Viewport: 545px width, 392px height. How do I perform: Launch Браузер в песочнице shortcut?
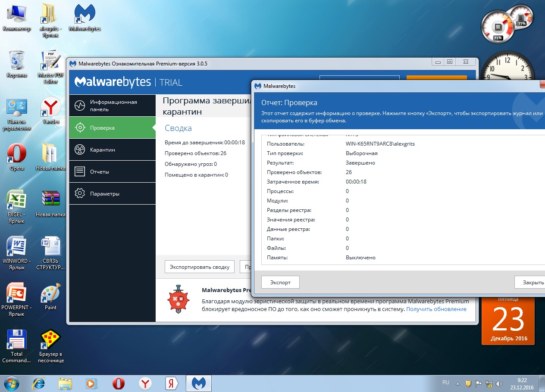point(51,346)
